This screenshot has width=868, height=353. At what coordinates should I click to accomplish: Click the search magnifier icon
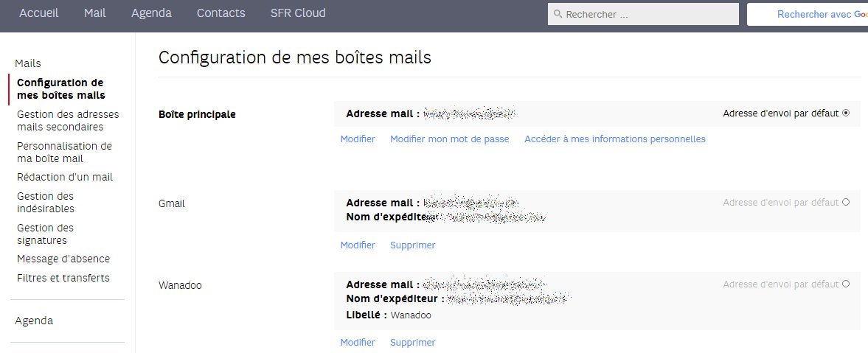(x=558, y=14)
